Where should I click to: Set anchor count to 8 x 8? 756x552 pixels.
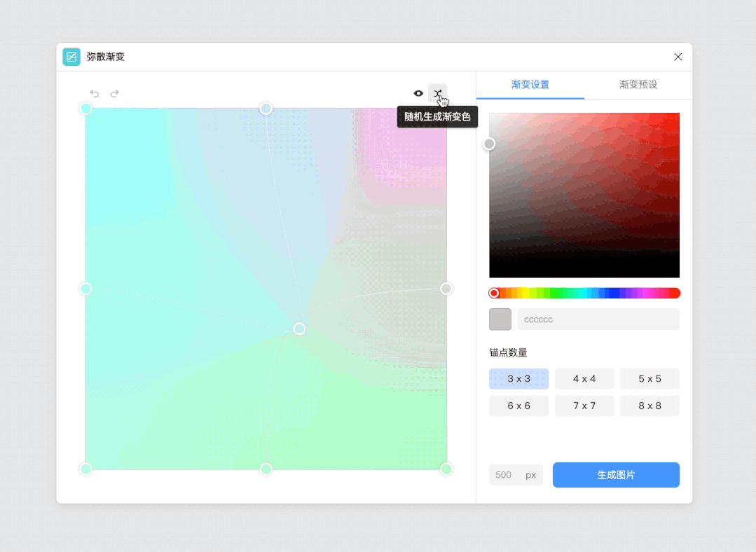(650, 406)
